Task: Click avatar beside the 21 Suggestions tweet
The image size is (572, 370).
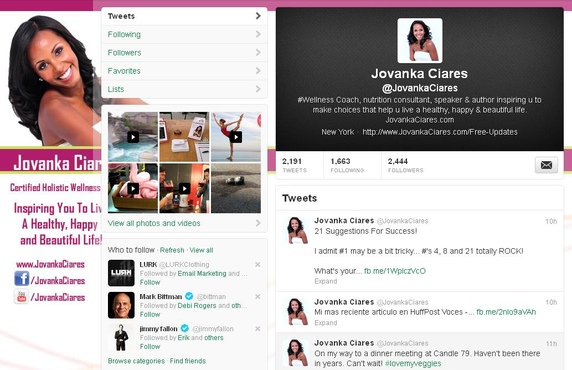Action: pos(297,230)
